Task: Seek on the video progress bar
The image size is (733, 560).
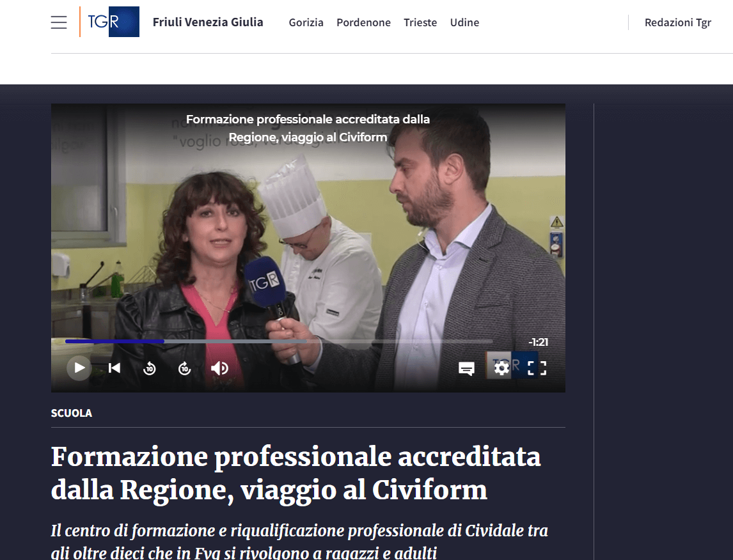Action: pos(279,341)
